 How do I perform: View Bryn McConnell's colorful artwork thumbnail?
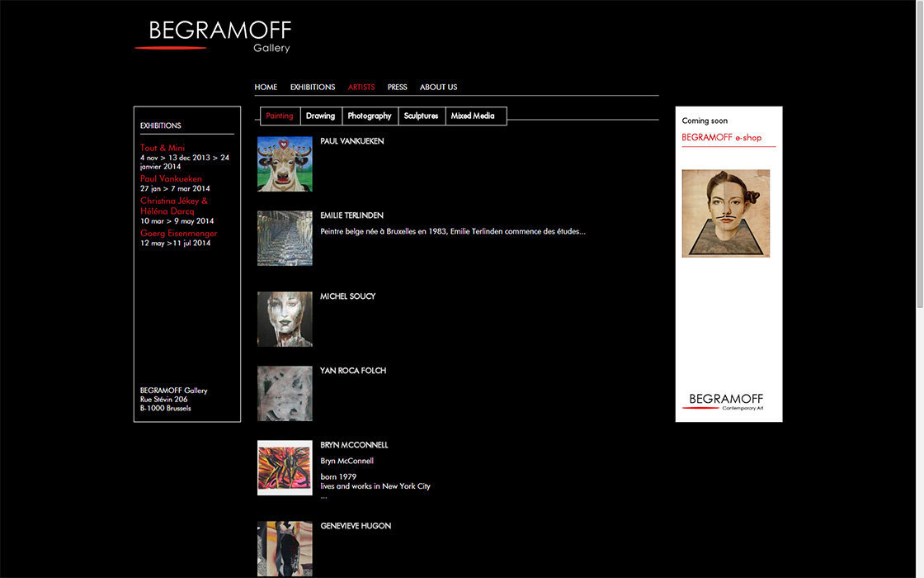(x=285, y=467)
